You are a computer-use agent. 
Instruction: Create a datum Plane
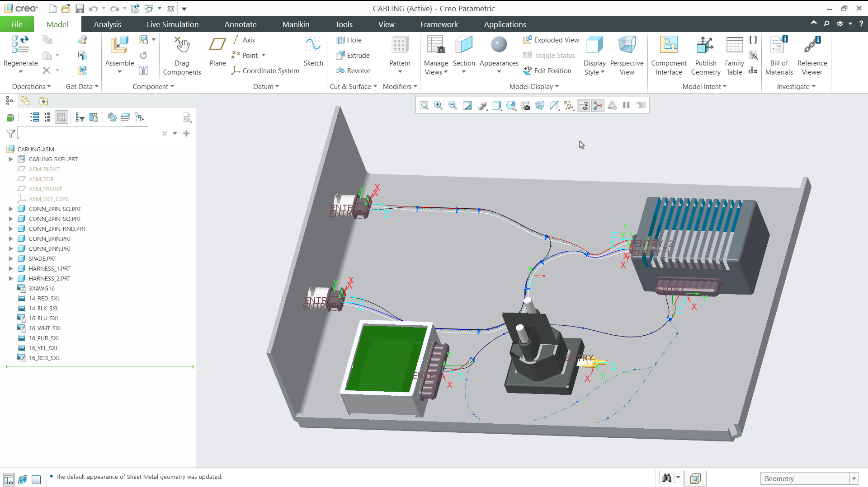coord(217,51)
